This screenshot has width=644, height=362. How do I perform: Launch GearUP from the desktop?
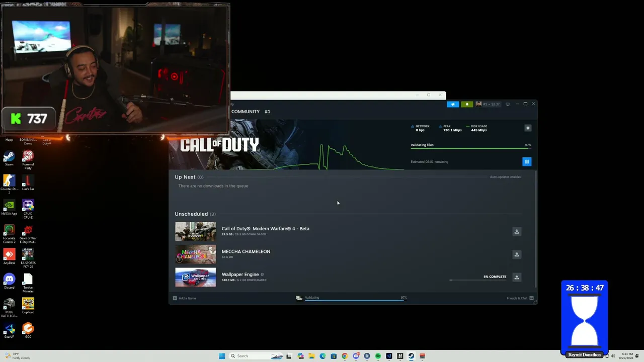pos(9,331)
